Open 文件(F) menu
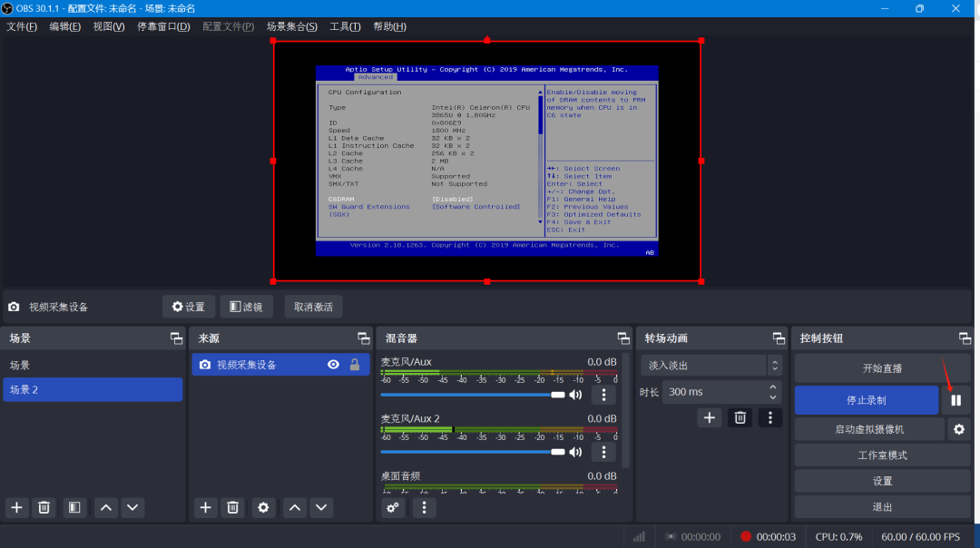Image resolution: width=980 pixels, height=548 pixels. click(x=22, y=26)
